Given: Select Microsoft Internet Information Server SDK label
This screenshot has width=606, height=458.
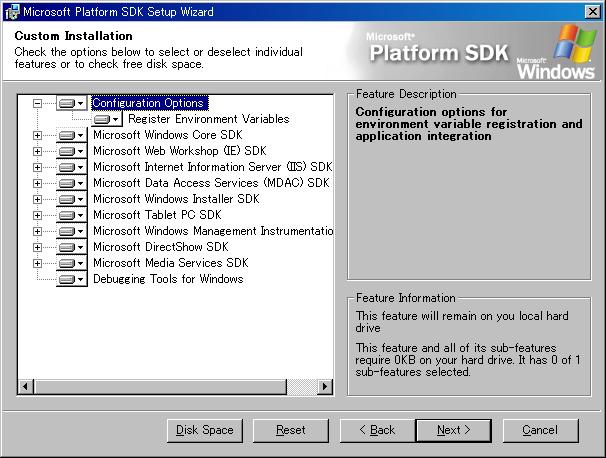Looking at the screenshot, I should (213, 167).
